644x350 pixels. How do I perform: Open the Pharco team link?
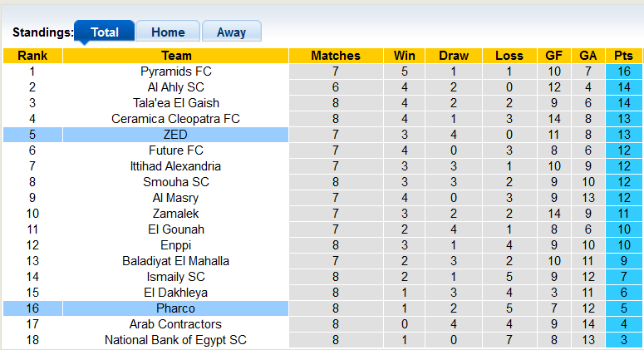click(176, 308)
